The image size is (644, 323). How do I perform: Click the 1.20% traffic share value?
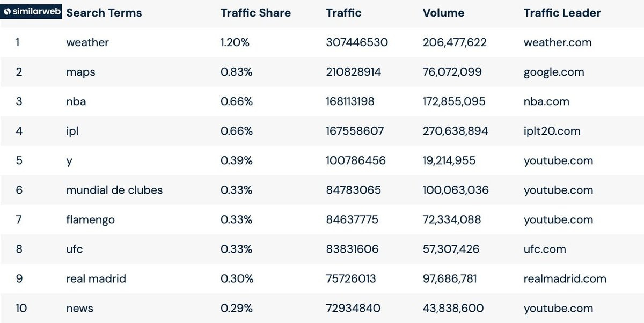[x=235, y=42]
